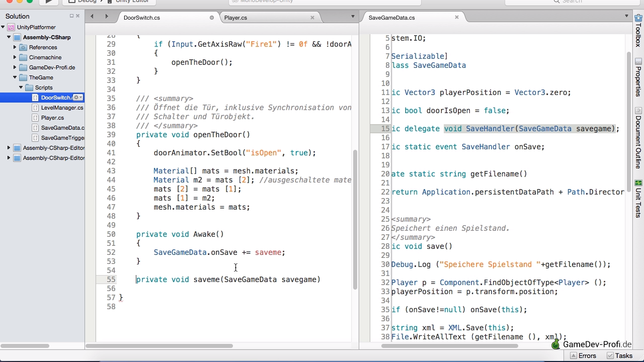Viewport: 644px width, 362px height.
Task: Click 'getFilename()' on line 20
Action: tap(499, 174)
